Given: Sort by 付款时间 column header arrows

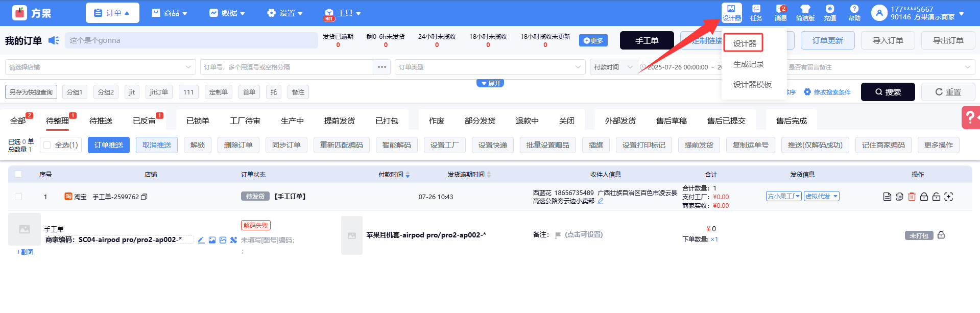Looking at the screenshot, I should coord(408,175).
